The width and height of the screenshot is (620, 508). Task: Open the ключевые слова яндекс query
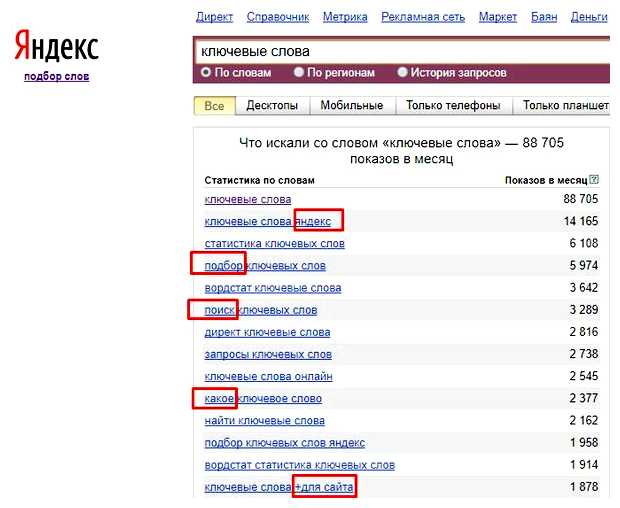[268, 221]
